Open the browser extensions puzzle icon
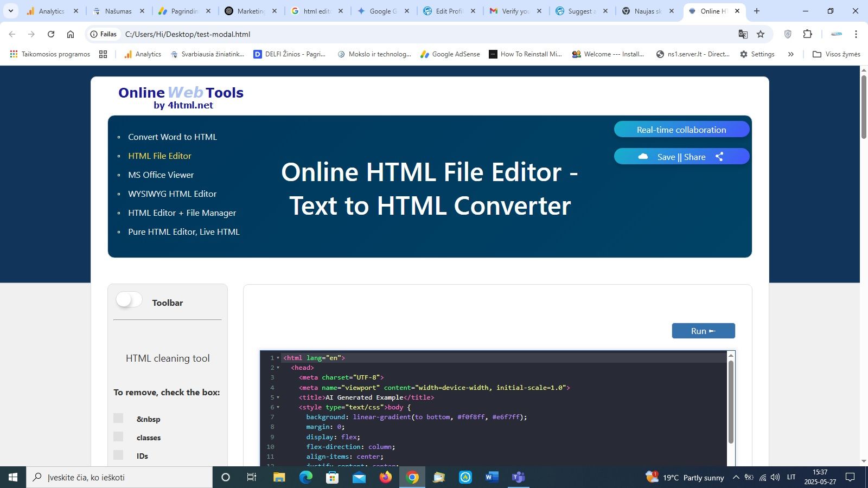This screenshot has width=868, height=488. coord(808,34)
